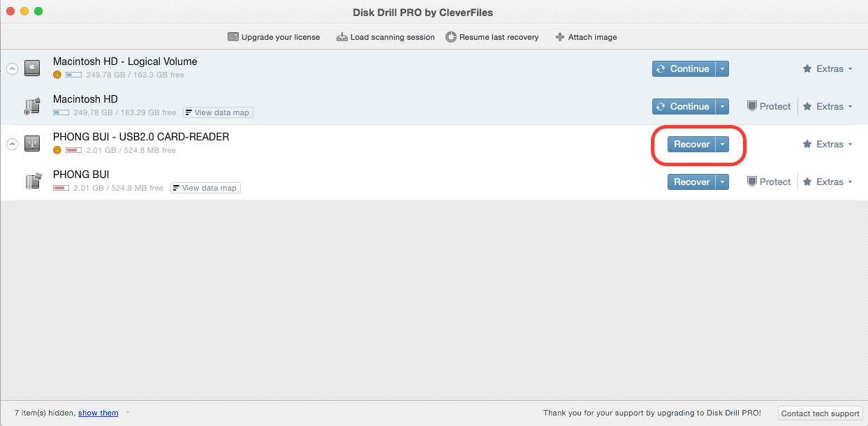Click the show them link
The height and width of the screenshot is (426, 868).
[98, 413]
